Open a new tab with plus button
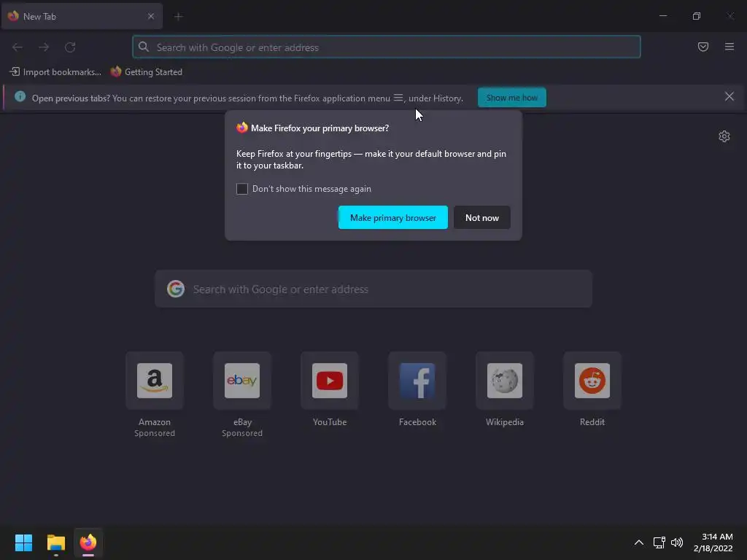This screenshot has height=560, width=747. point(178,17)
